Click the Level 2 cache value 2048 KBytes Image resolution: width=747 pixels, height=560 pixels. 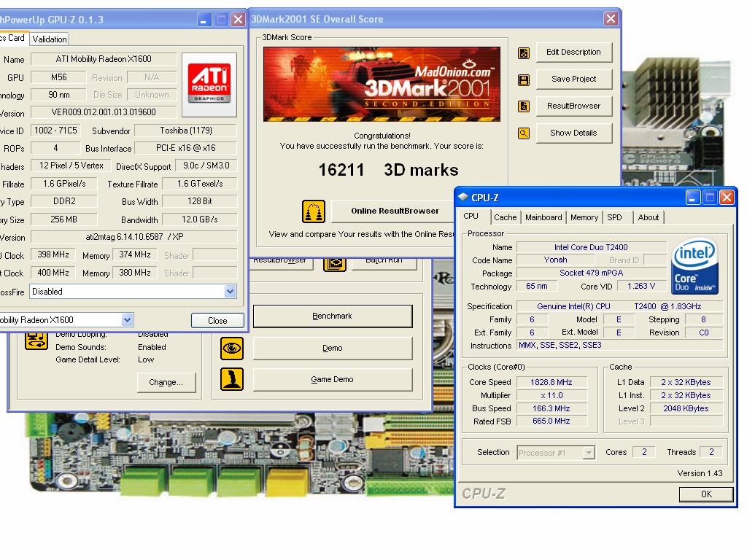(686, 408)
